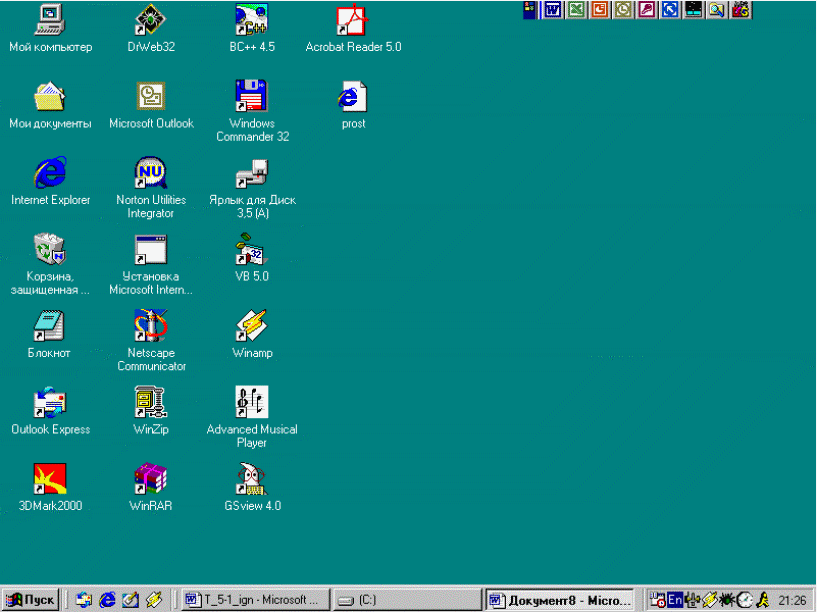The height and width of the screenshot is (612, 817).
Task: Switch to the (C:) taskbar window
Action: coord(407,600)
